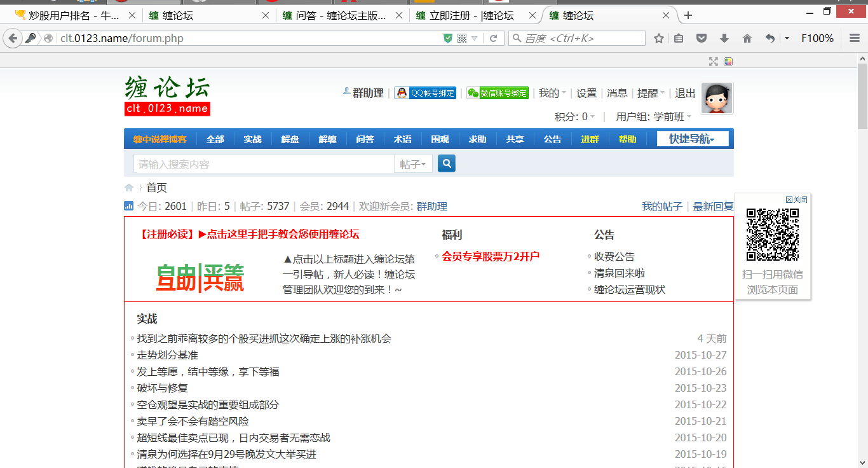Open the 走势划分基准 post link

click(168, 355)
